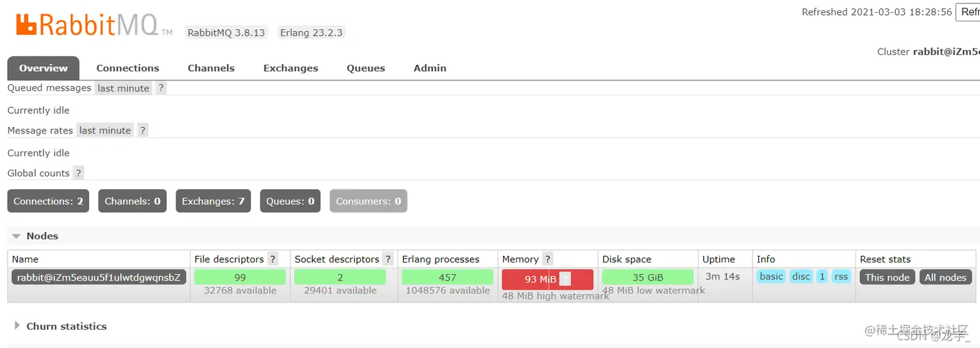The image size is (980, 348).
Task: Click the Reset stats column header
Action: [885, 259]
